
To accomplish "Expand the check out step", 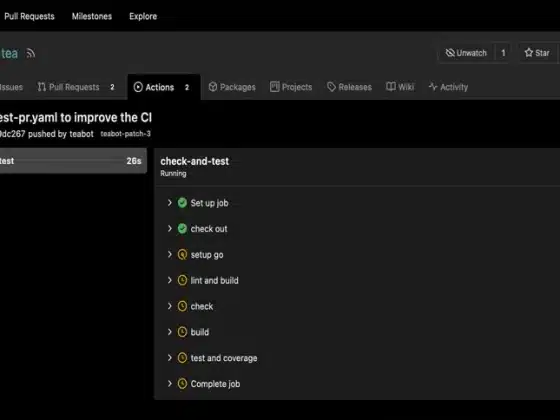I will 170,229.
